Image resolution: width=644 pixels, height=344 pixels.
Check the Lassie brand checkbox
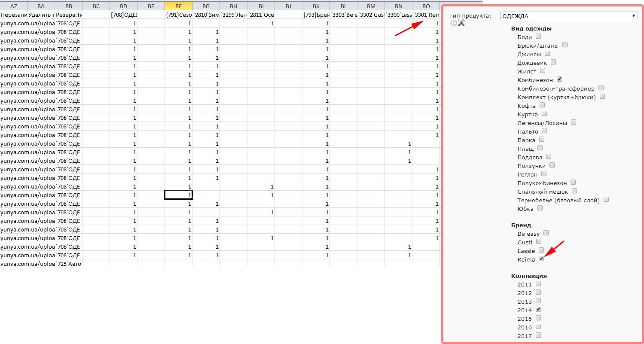click(541, 250)
